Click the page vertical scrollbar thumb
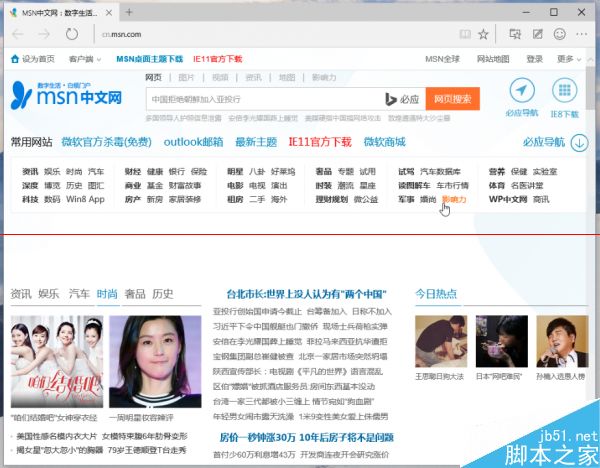600x468 pixels. pyautogui.click(x=590, y=88)
